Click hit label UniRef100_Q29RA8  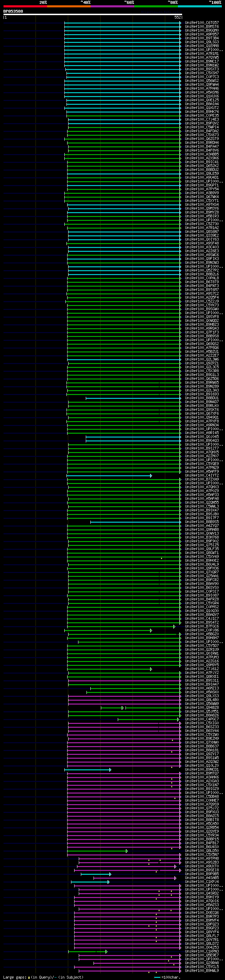point(202,963)
